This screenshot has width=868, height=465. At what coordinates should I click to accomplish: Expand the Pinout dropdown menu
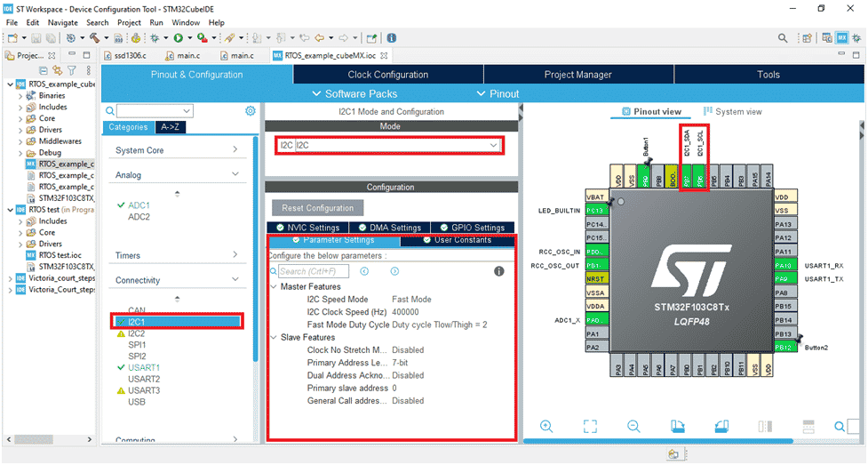498,93
